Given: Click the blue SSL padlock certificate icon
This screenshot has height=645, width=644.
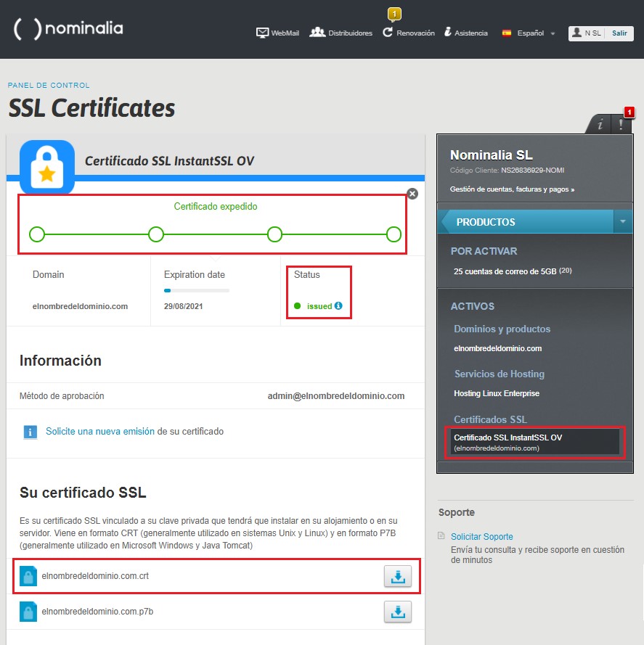Looking at the screenshot, I should (x=46, y=165).
